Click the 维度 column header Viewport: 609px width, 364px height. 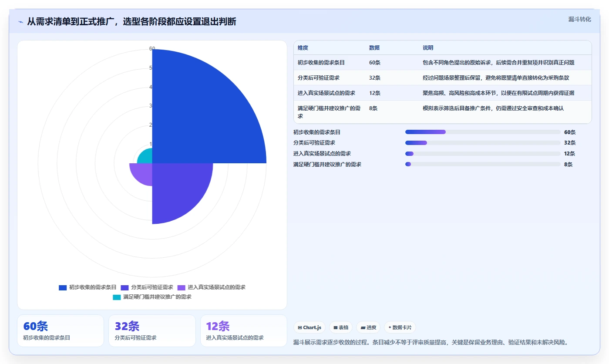(303, 48)
